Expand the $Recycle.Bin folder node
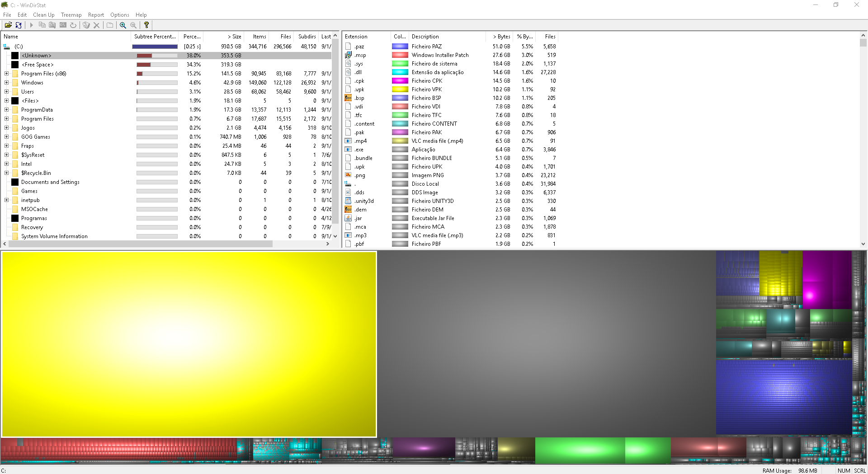This screenshot has width=868, height=474. coord(6,173)
